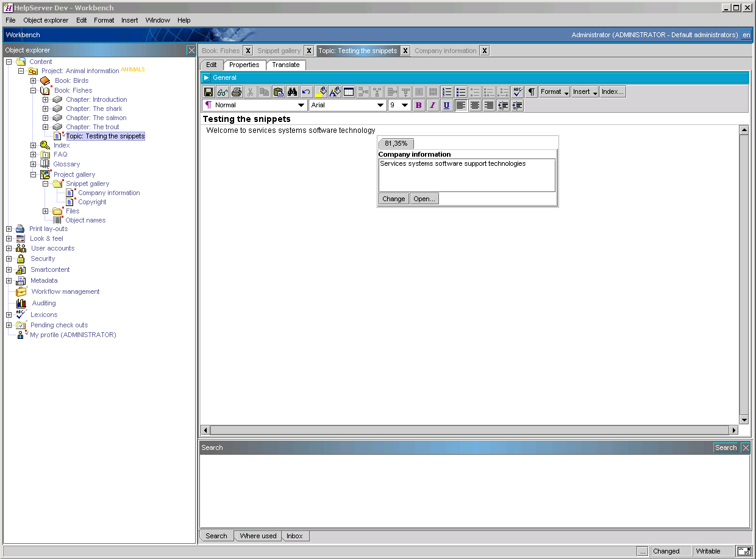Apply the background fill color bucket icon
The width and height of the screenshot is (756, 559).
click(x=321, y=92)
